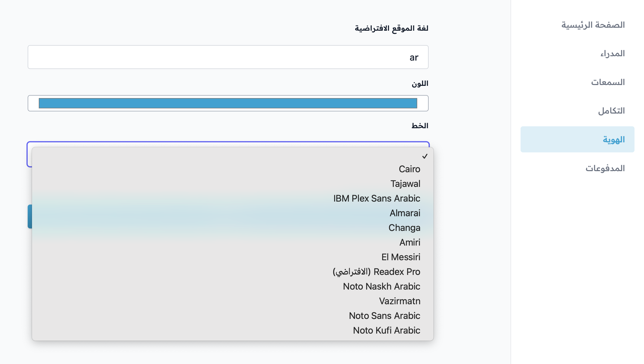Go to المدفوعات sidebar page
The image size is (644, 364).
(x=577, y=168)
